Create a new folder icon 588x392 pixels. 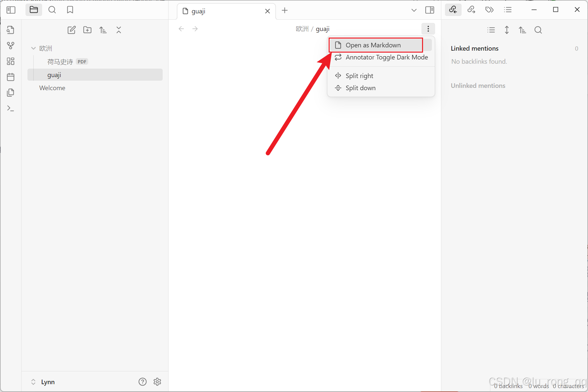click(x=87, y=30)
